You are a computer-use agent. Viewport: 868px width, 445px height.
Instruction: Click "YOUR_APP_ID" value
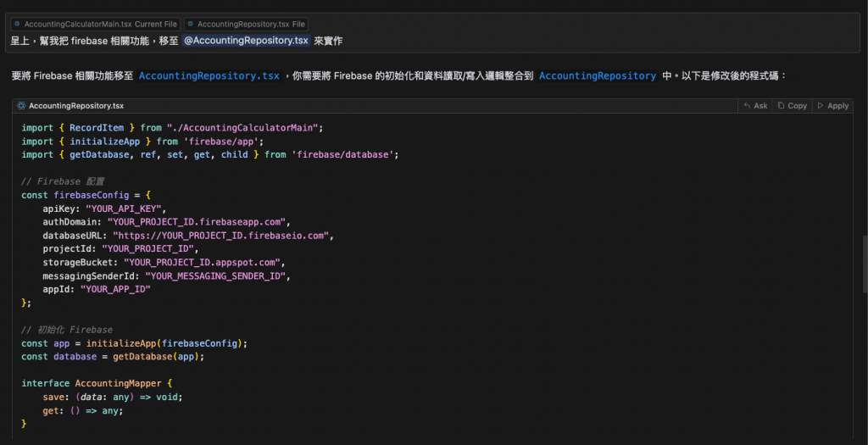115,289
